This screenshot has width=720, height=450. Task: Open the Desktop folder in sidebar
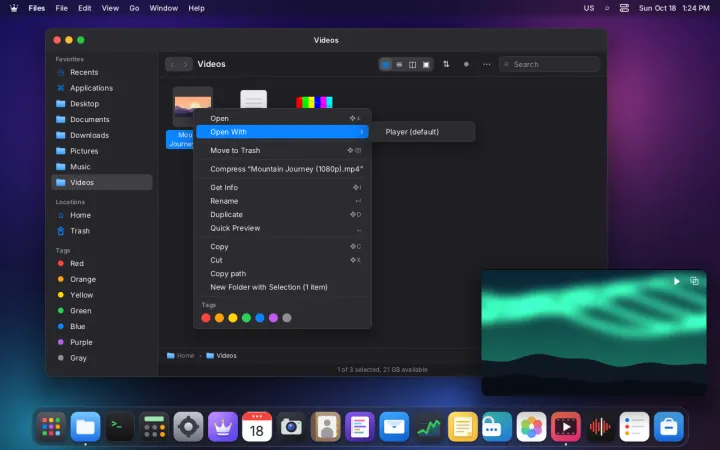pos(101,104)
